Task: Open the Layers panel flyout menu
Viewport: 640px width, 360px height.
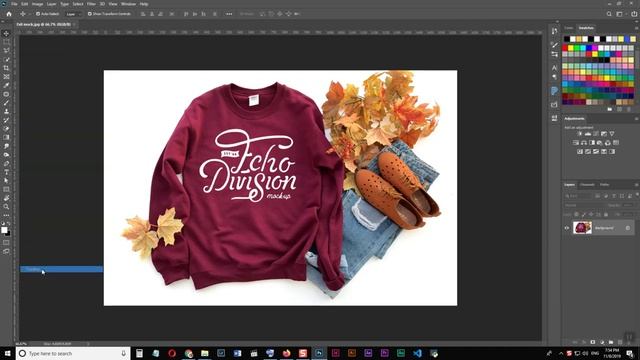Action: coord(636,185)
